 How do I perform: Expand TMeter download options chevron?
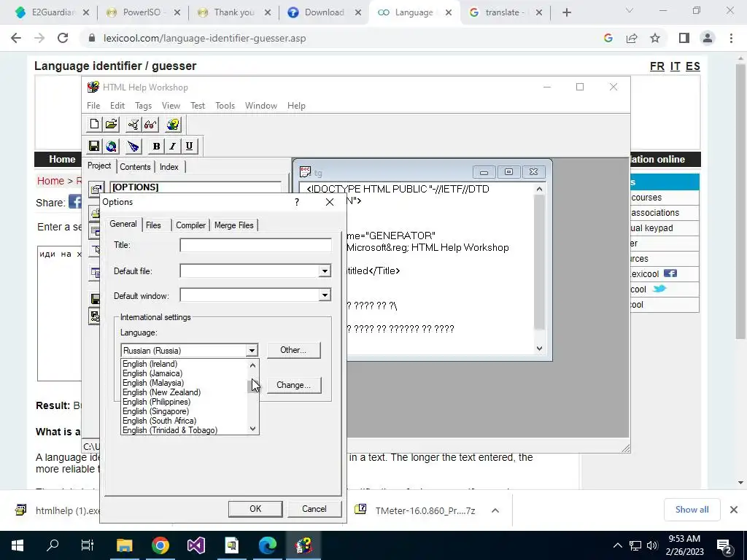point(495,510)
